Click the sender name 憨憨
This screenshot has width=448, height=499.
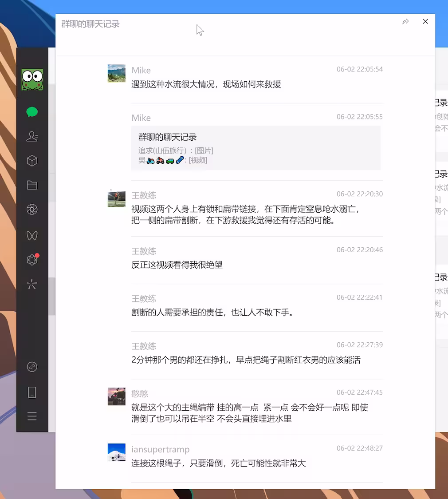click(140, 393)
